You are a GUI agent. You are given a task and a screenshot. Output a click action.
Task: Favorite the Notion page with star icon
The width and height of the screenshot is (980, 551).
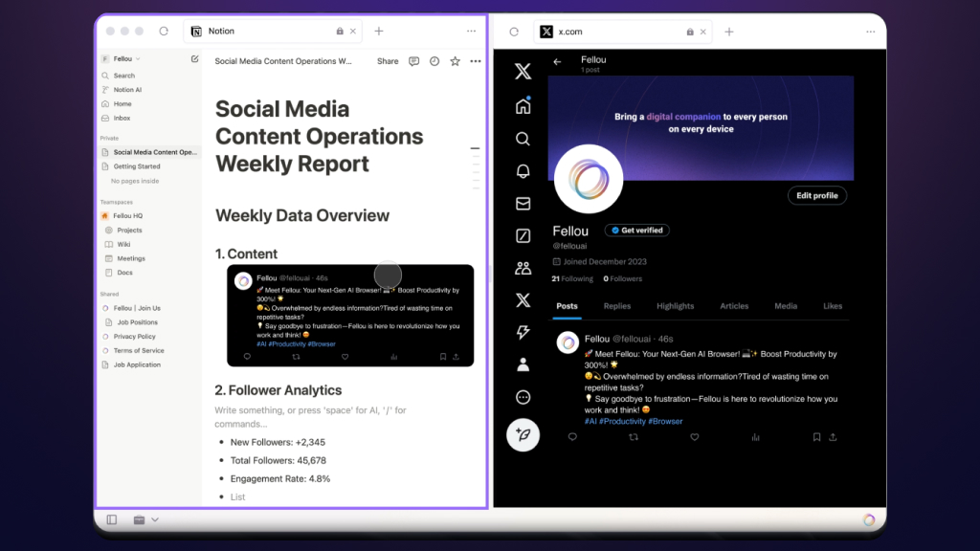[455, 61]
